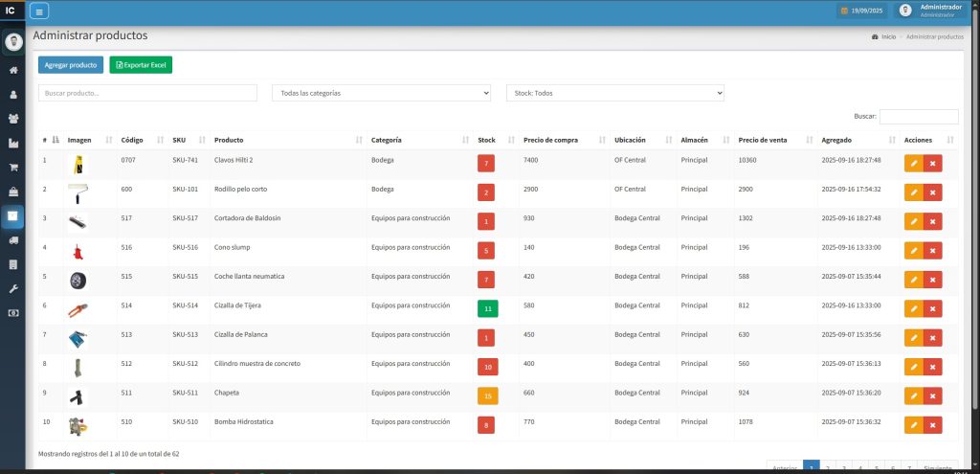Click the Inicio breadcrumb link
This screenshot has width=980, height=474.
coord(888,36)
